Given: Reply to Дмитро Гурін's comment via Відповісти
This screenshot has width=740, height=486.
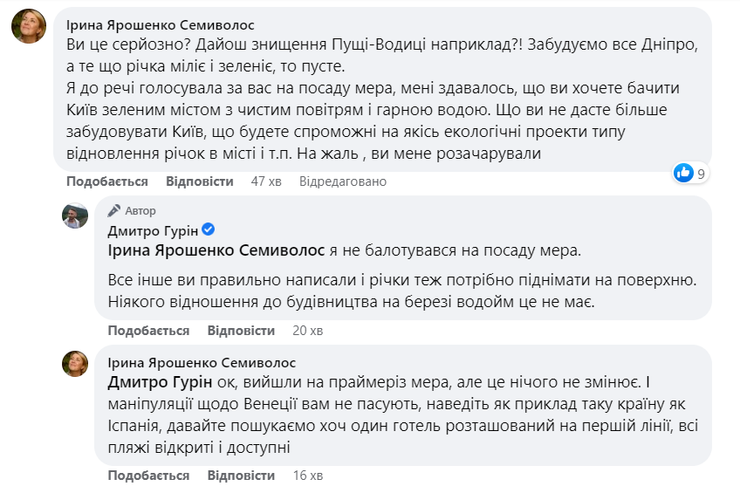Looking at the screenshot, I should tap(241, 330).
